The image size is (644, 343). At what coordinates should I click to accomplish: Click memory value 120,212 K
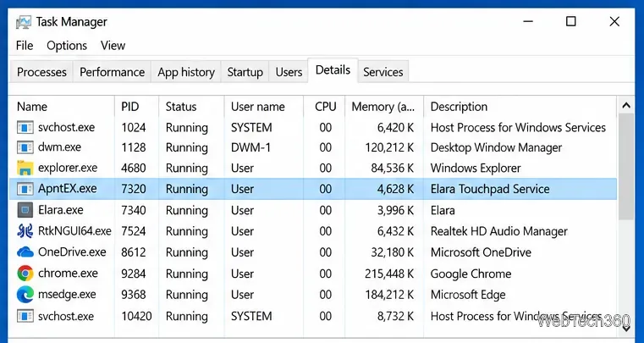coord(389,147)
